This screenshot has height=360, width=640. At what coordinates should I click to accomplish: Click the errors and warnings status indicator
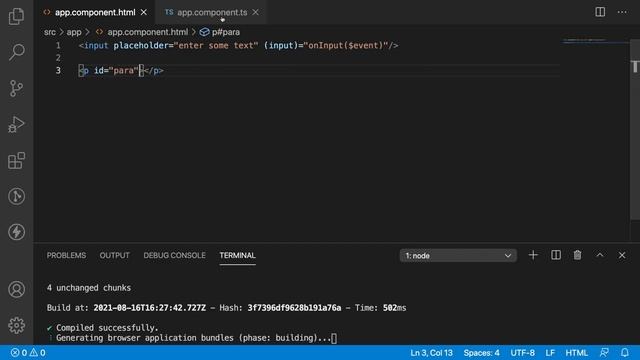(x=28, y=353)
